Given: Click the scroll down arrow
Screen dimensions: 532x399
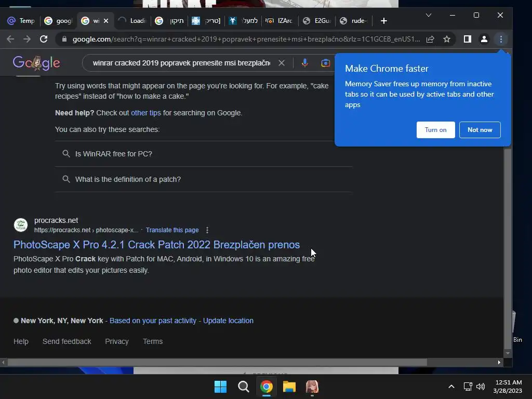Looking at the screenshot, I should [508, 353].
